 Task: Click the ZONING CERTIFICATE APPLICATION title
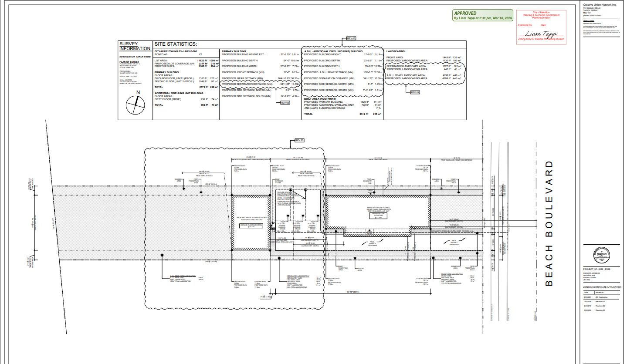pyautogui.click(x=602, y=287)
